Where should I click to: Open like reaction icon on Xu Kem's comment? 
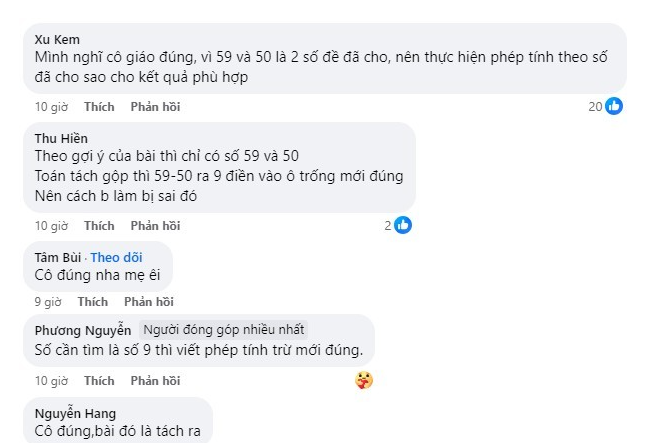(614, 106)
